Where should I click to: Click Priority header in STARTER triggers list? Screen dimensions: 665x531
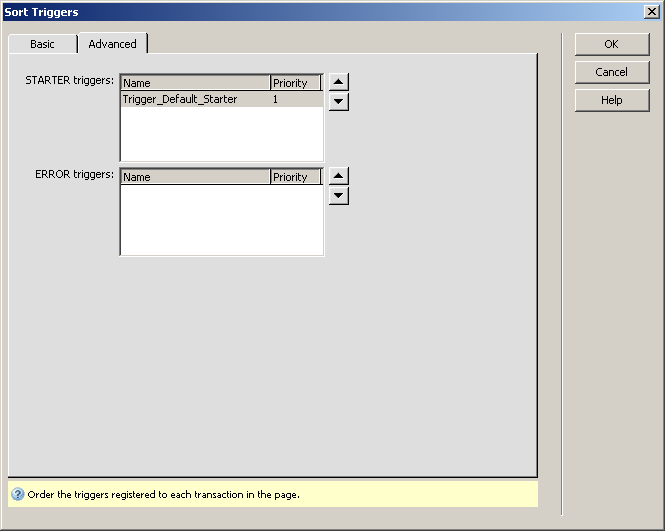pyautogui.click(x=296, y=83)
